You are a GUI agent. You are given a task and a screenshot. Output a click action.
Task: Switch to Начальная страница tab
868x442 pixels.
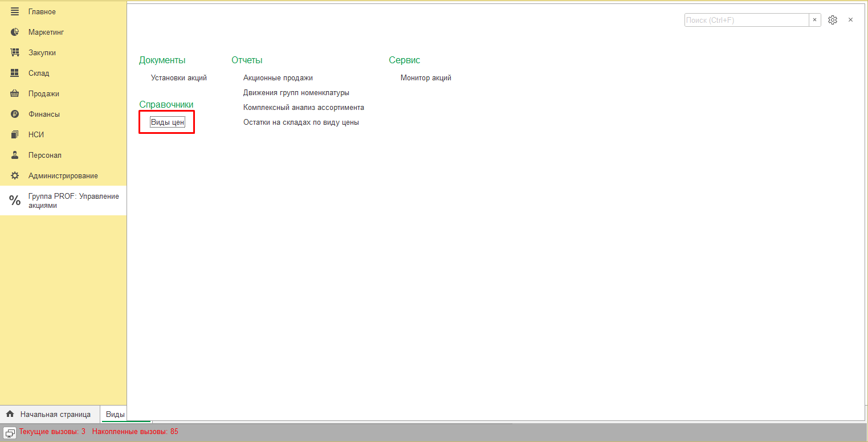[50, 414]
